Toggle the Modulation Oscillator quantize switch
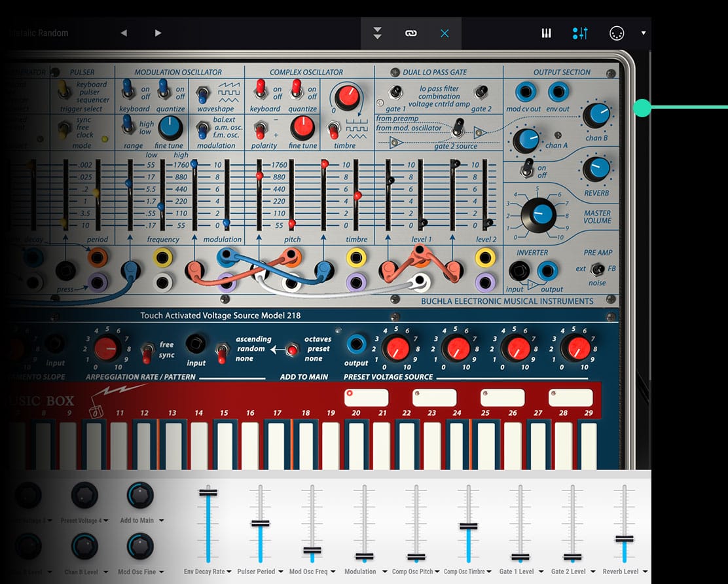728x584 pixels. click(x=164, y=89)
